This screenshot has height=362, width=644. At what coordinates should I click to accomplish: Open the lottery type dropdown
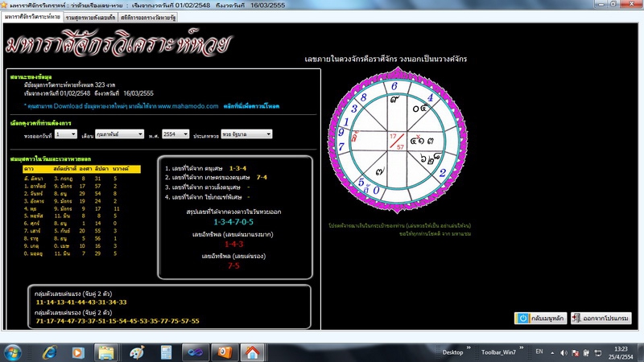click(x=246, y=134)
